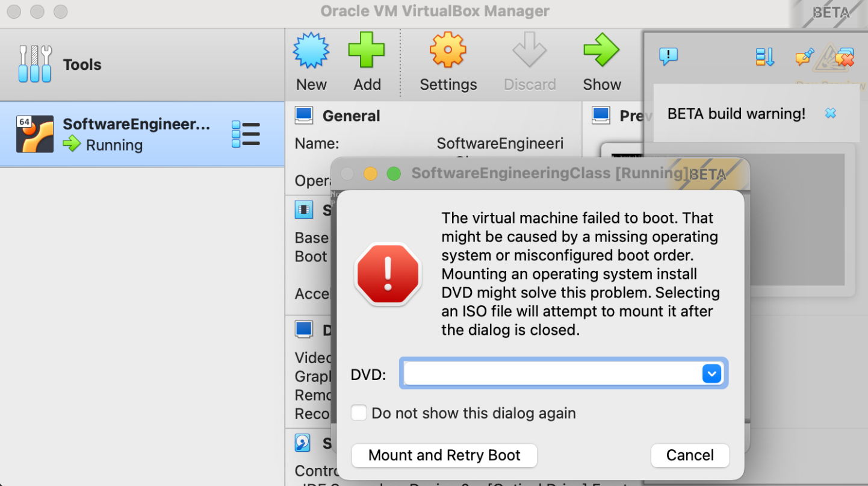The width and height of the screenshot is (868, 486).
Task: Open the DVD dropdown arrow
Action: coord(711,373)
